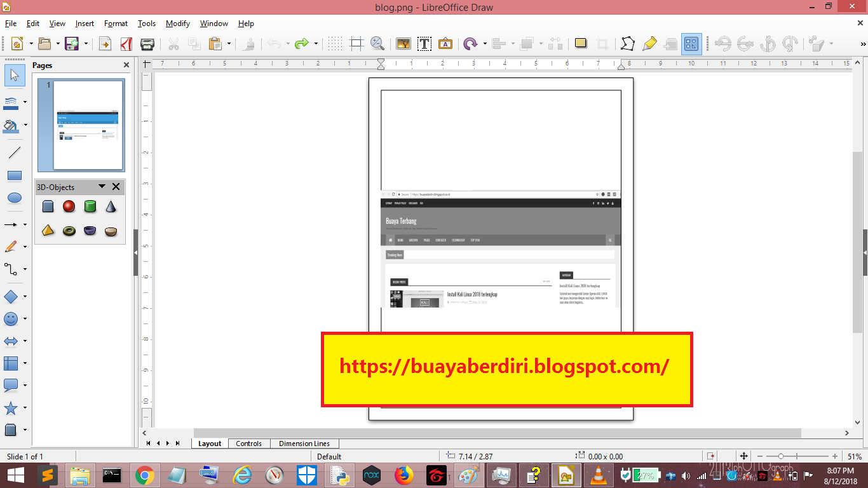Pick the Ellipse tool from the drawing toolbar
Image resolution: width=868 pixels, height=488 pixels.
(15, 198)
